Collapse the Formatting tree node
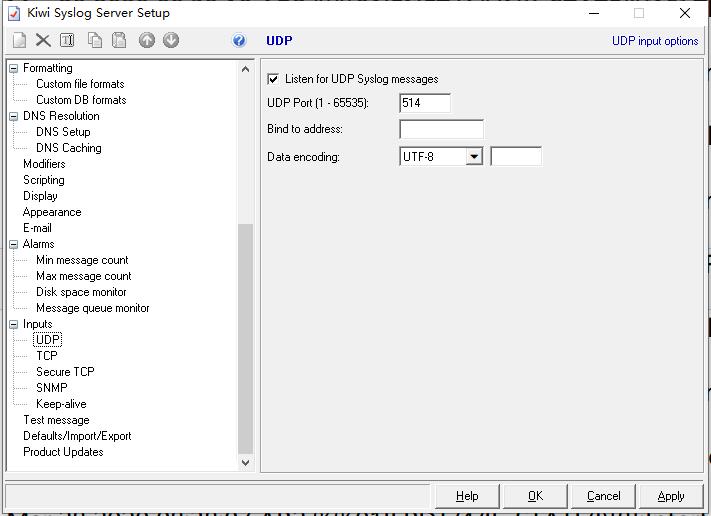The height and width of the screenshot is (516, 711). click(14, 68)
